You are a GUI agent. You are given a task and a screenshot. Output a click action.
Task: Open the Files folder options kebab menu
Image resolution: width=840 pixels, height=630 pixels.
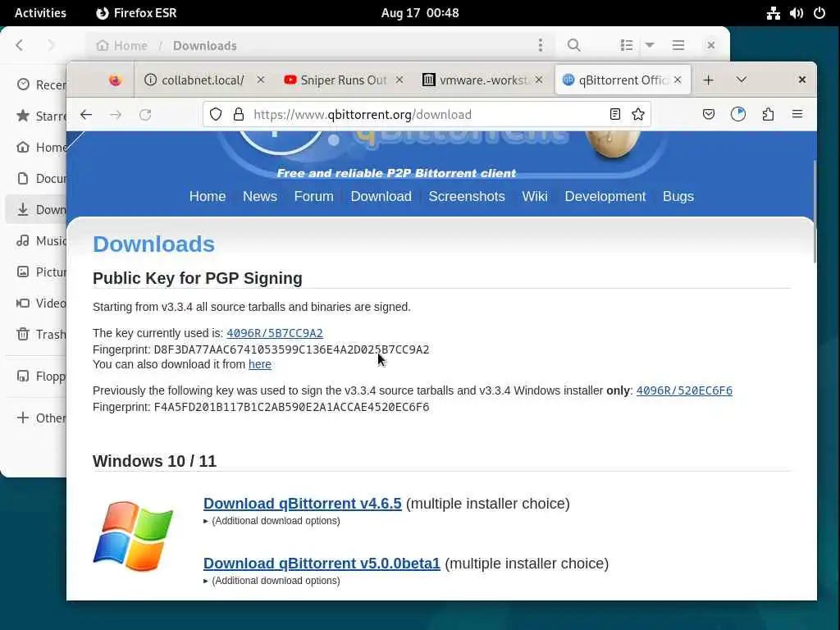[540, 46]
